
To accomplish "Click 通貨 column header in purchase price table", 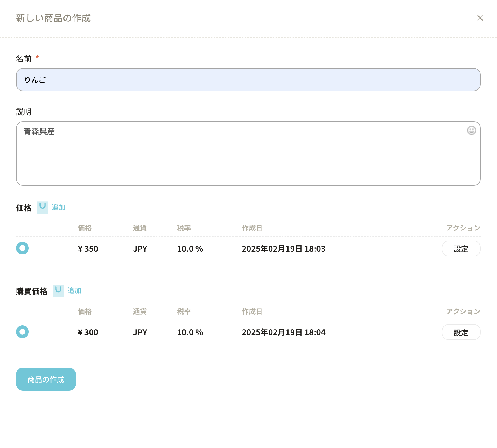I will click(x=140, y=311).
